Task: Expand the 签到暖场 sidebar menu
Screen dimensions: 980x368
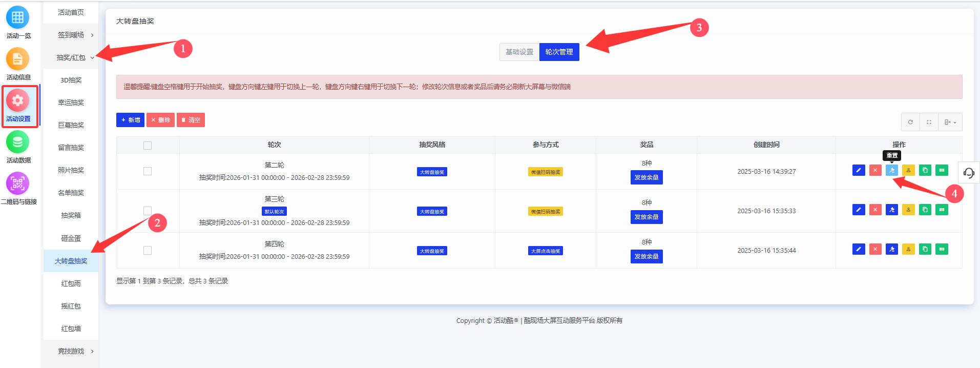Action: point(71,35)
